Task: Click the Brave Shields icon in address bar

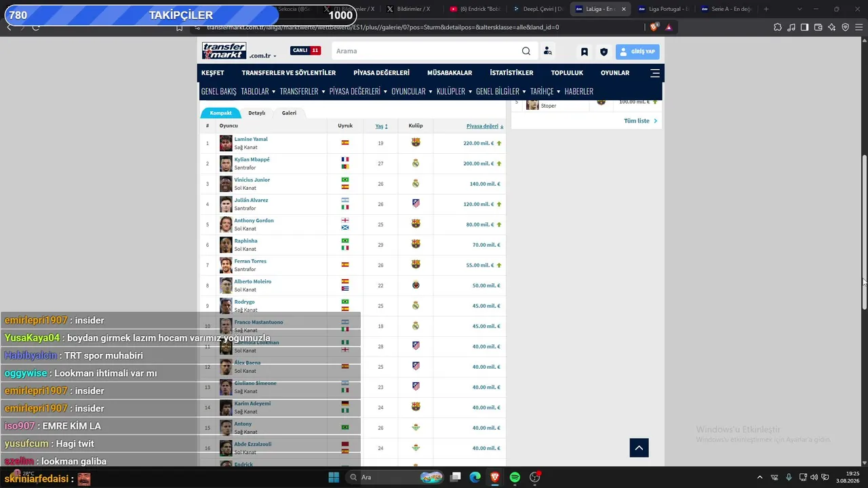Action: pyautogui.click(x=654, y=27)
